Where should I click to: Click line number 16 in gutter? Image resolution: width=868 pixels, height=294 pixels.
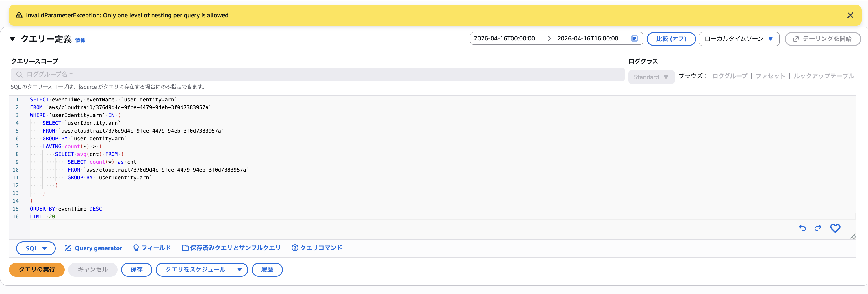point(16,217)
